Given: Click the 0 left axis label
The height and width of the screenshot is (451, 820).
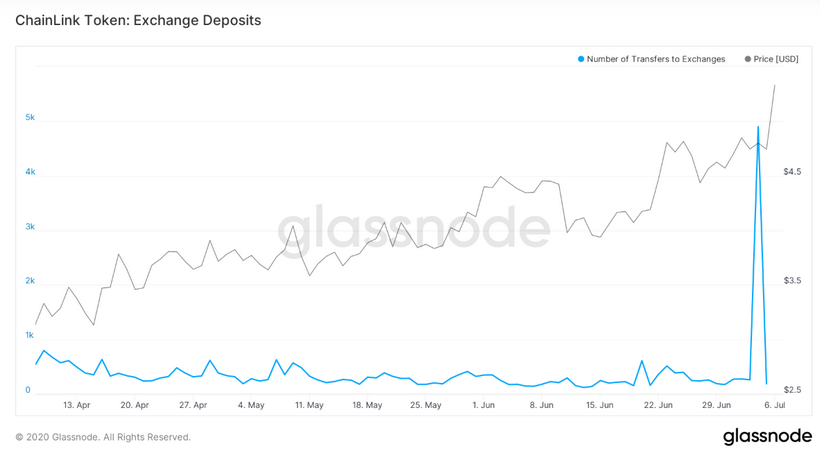Looking at the screenshot, I should (28, 390).
